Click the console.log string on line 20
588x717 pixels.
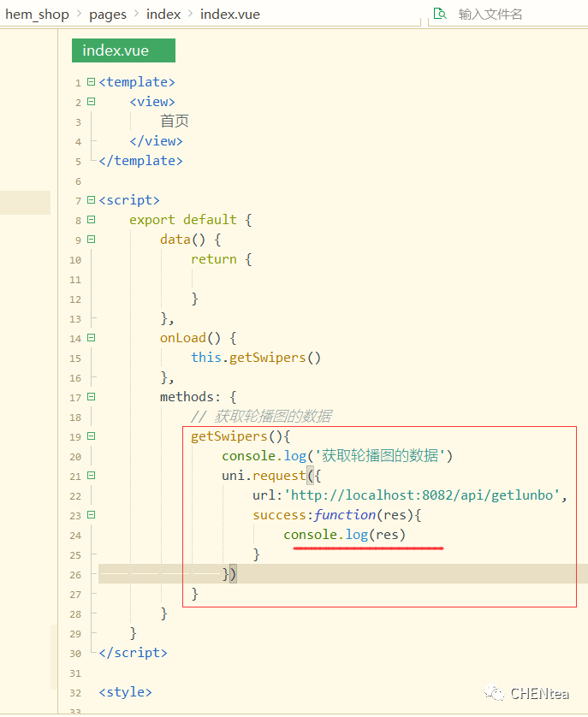click(x=379, y=456)
